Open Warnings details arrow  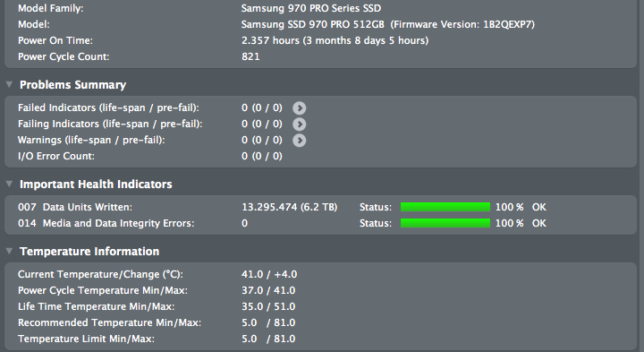299,141
